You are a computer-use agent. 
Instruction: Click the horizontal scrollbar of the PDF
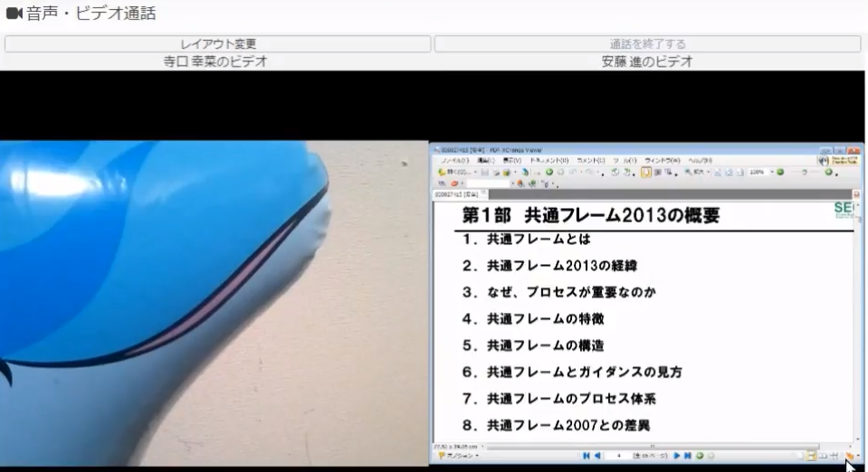coord(634,446)
